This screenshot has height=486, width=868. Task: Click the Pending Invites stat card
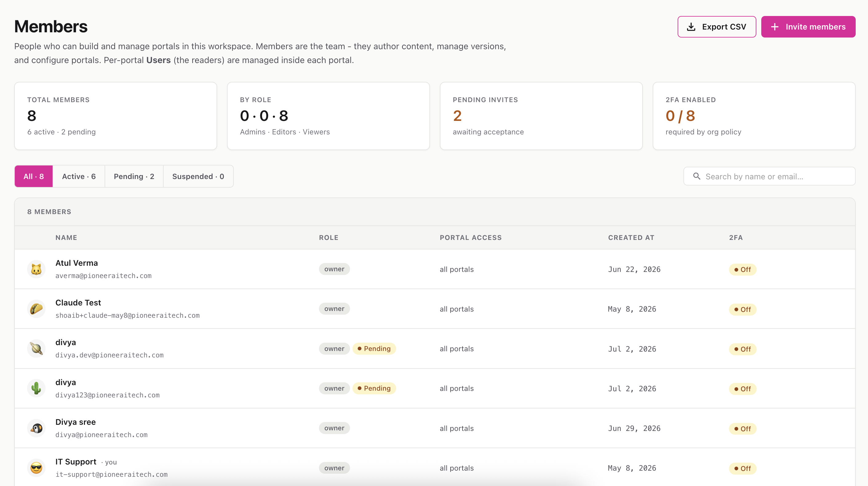click(x=541, y=116)
